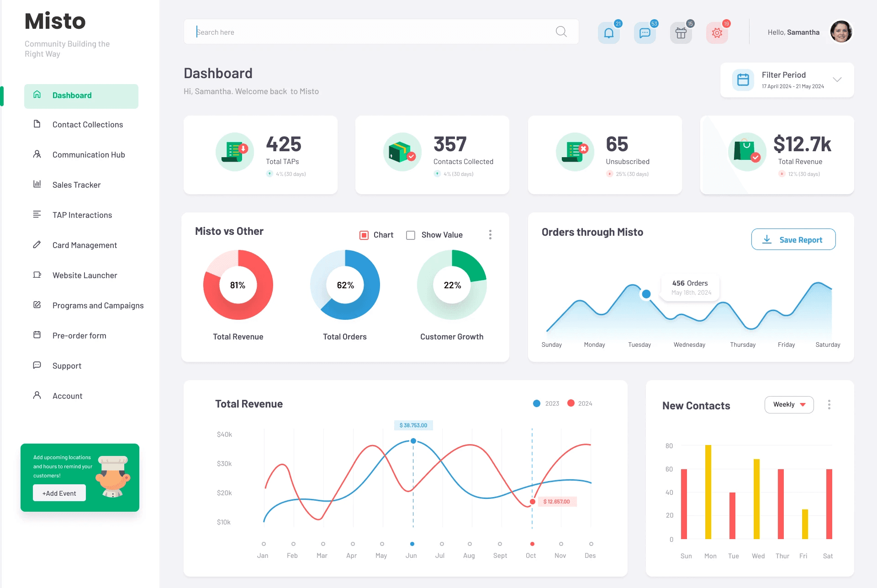
Task: Open Card Management page
Action: 85,245
